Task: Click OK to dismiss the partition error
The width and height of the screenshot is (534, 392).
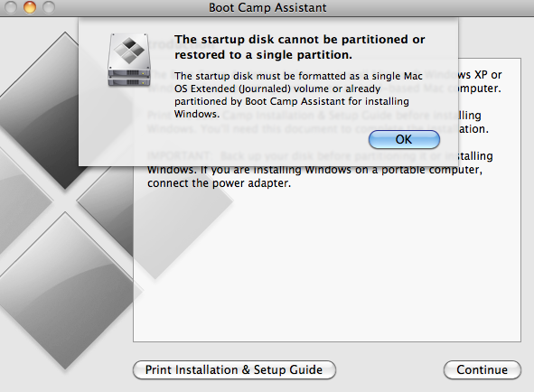Action: pyautogui.click(x=404, y=139)
